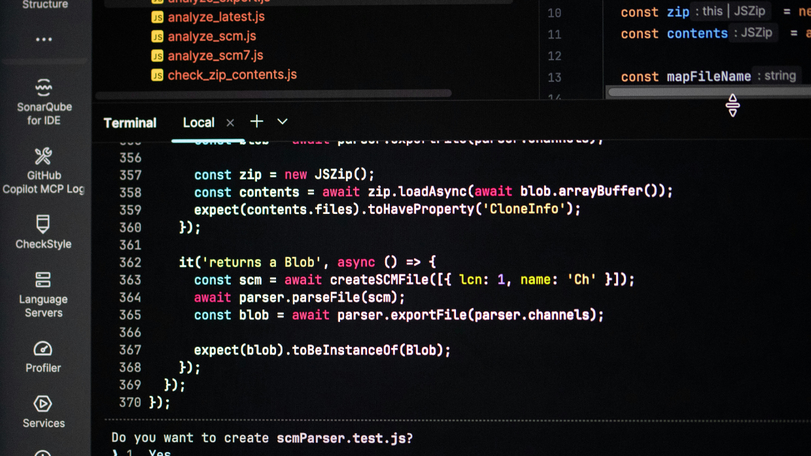Open the SonarQube for IDE tool window

point(43,102)
